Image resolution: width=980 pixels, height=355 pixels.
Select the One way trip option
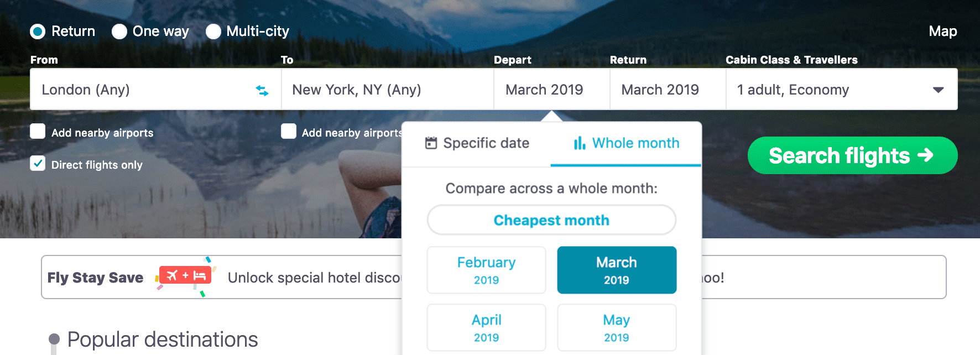click(x=119, y=32)
